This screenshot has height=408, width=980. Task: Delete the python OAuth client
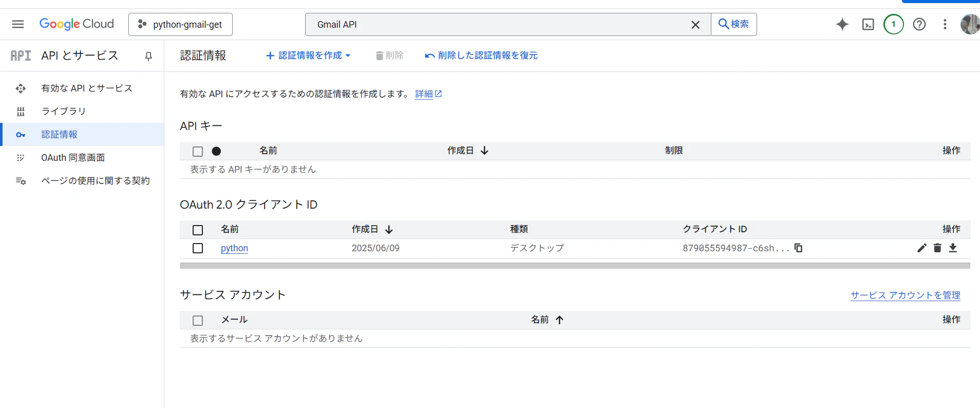[937, 248]
